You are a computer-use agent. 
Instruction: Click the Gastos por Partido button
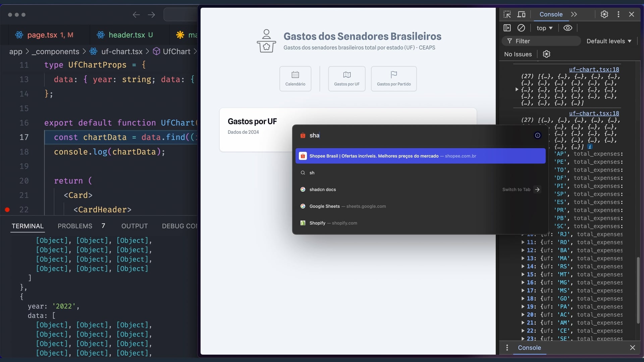click(x=393, y=79)
